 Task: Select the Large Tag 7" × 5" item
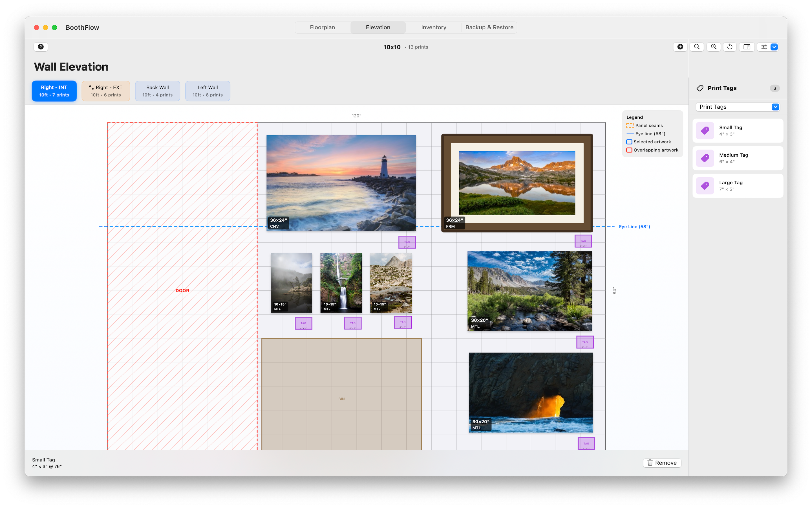tap(738, 186)
